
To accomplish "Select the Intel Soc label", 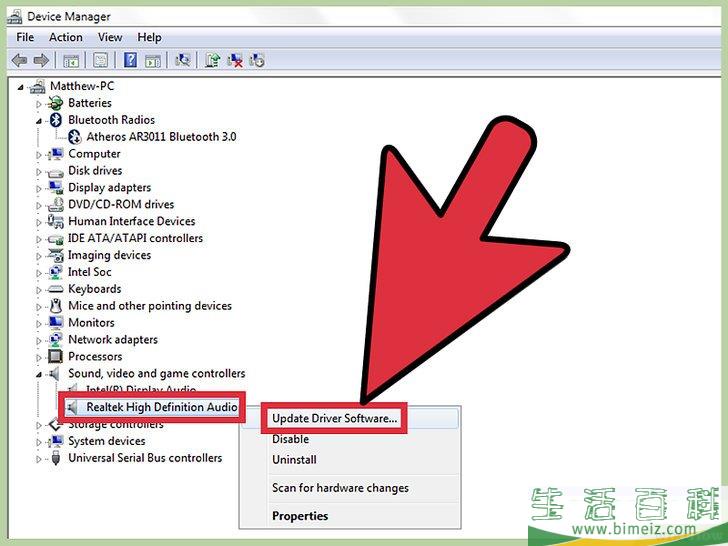I will tap(90, 272).
